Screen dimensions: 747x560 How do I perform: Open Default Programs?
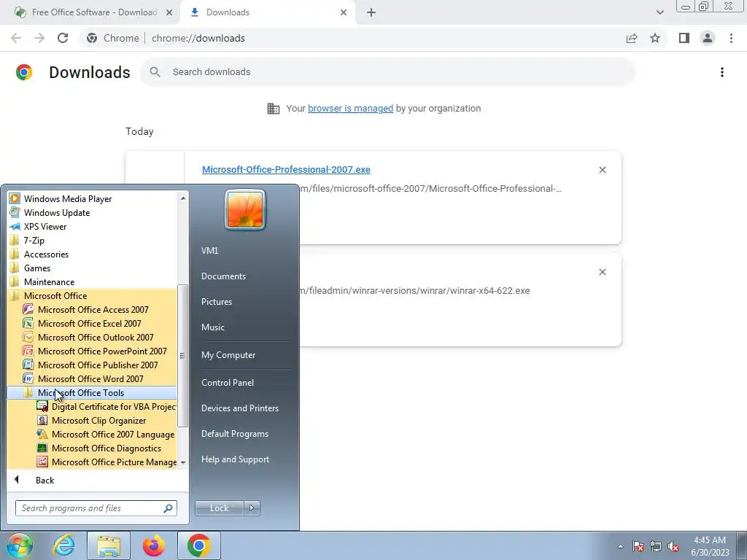pyautogui.click(x=234, y=434)
